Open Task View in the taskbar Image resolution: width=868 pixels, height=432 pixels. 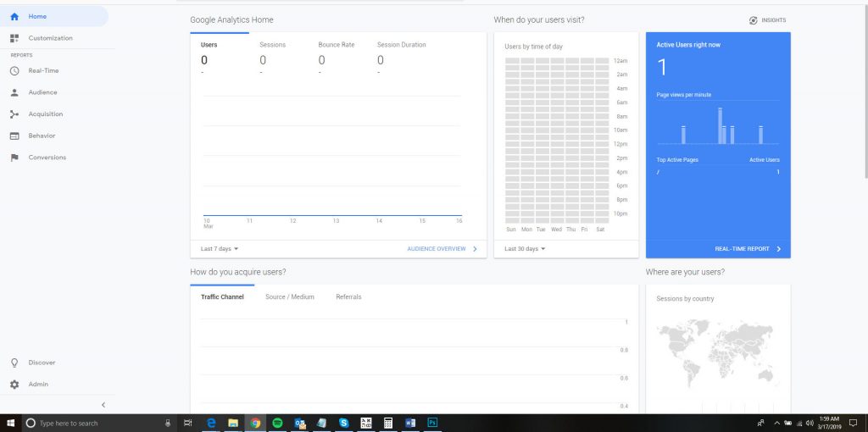click(x=187, y=424)
